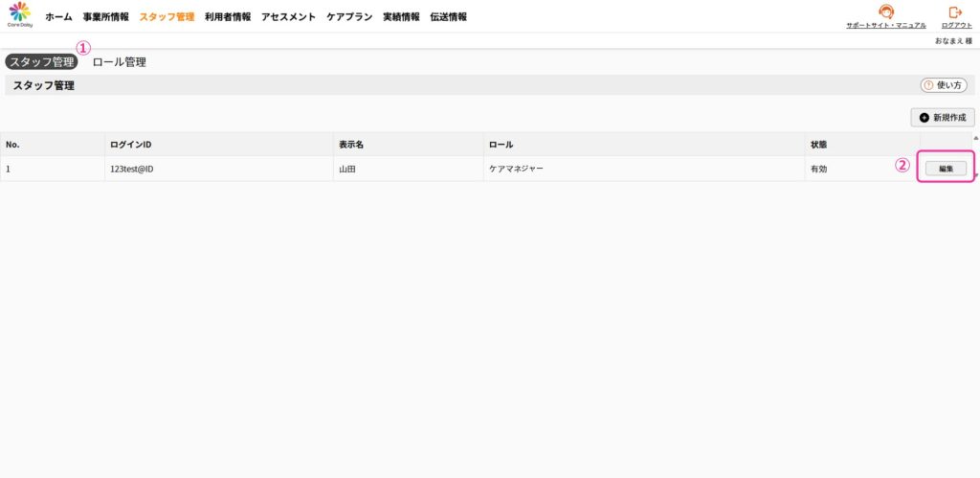Select the orange スタッフ管理 navigation item
This screenshot has width=980, height=478.
tap(167, 17)
